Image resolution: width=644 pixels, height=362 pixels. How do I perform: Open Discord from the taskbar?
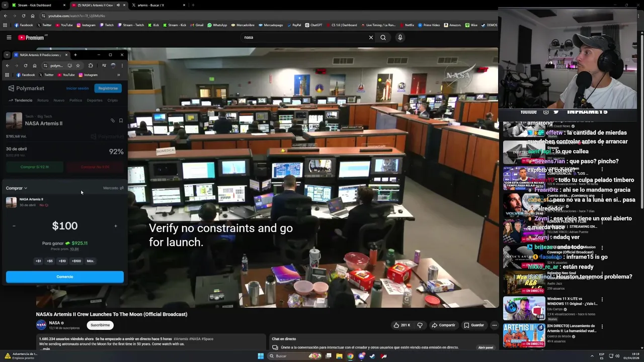point(361,356)
